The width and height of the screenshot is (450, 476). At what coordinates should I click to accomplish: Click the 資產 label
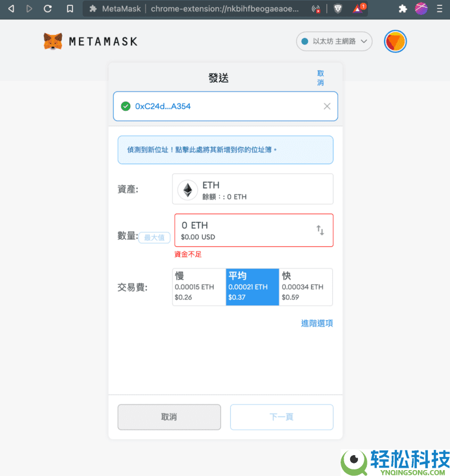point(128,189)
